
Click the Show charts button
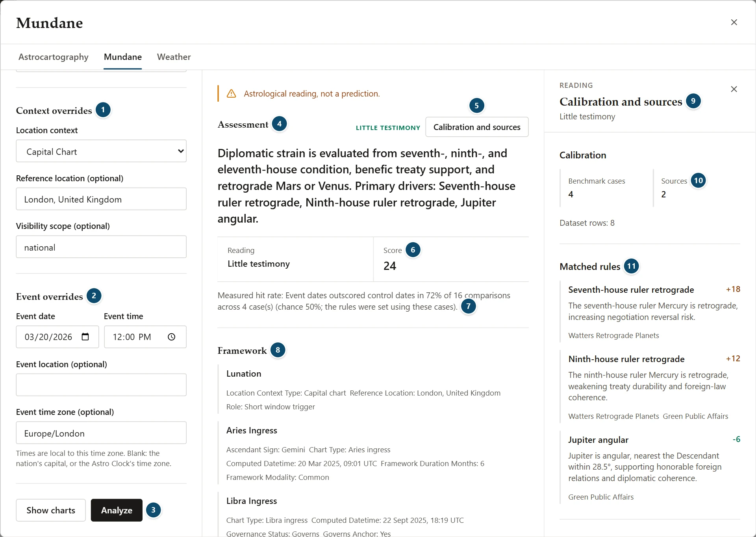pos(51,510)
